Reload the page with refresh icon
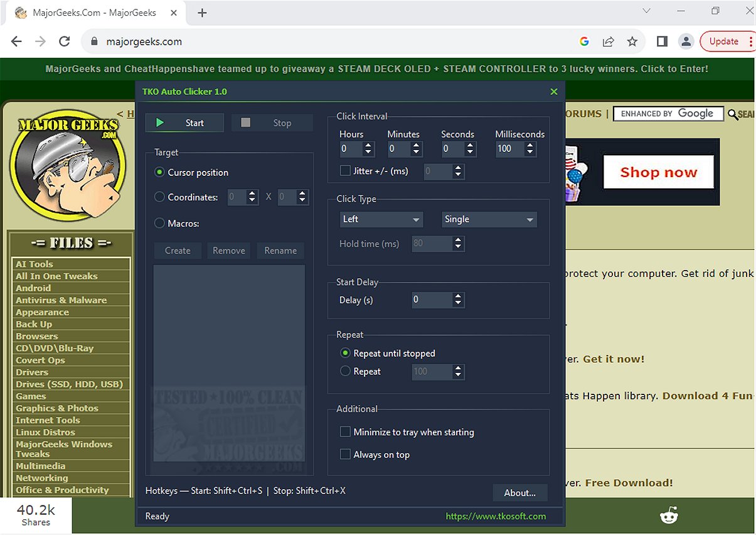756x535 pixels. [x=64, y=41]
